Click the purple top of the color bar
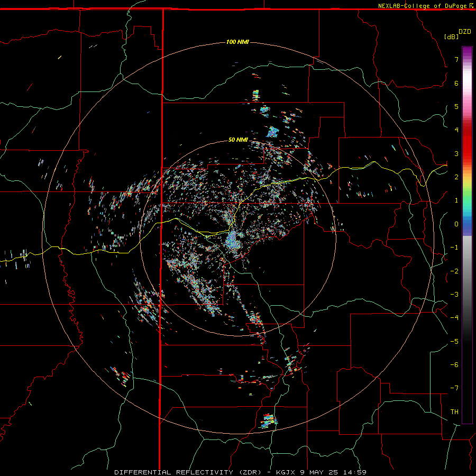The image size is (476, 476). coord(467,52)
